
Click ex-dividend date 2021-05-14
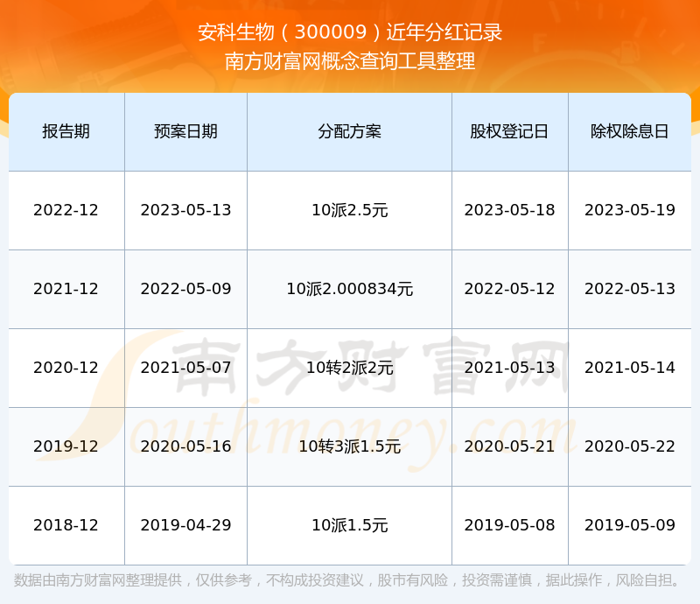(630, 368)
